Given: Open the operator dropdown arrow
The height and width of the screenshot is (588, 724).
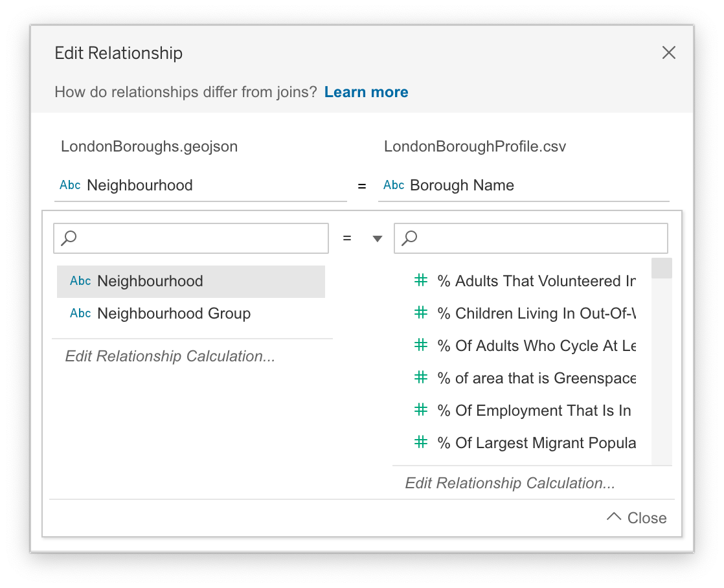Looking at the screenshot, I should pos(378,239).
